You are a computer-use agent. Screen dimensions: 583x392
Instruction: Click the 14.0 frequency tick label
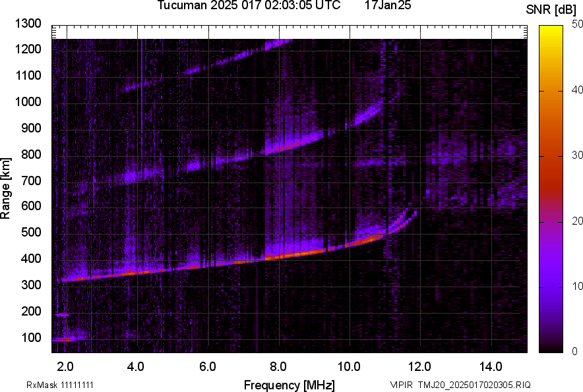tap(491, 366)
